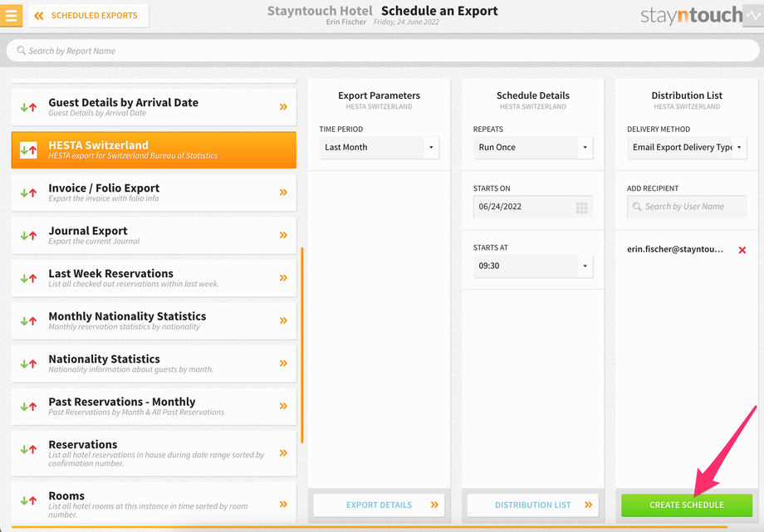This screenshot has width=764, height=532.
Task: Select Journal Export row
Action: (154, 236)
